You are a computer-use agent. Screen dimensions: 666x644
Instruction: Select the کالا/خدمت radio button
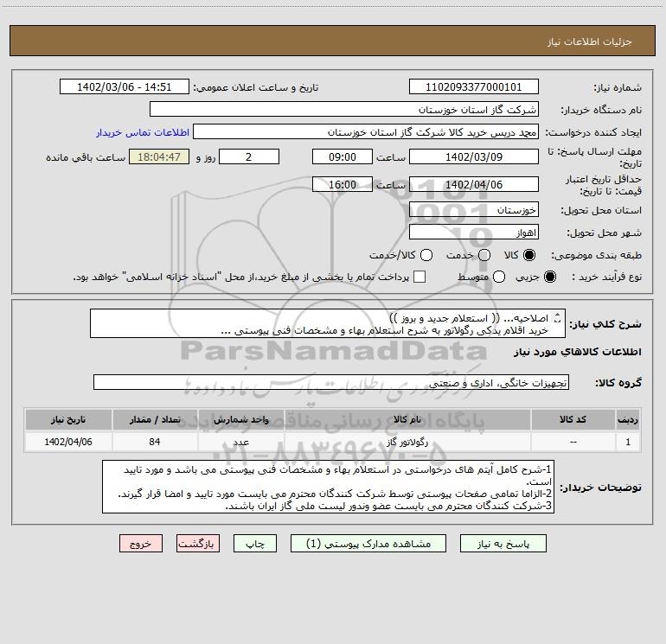coord(426,255)
